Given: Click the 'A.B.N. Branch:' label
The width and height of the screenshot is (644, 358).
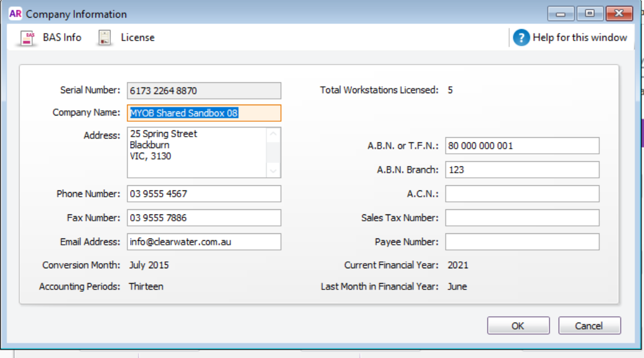Looking at the screenshot, I should 408,169.
